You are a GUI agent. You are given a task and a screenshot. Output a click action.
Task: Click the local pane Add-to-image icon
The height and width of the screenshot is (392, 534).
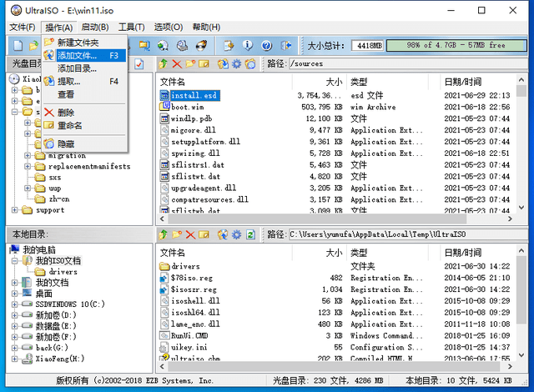[x=223, y=234]
